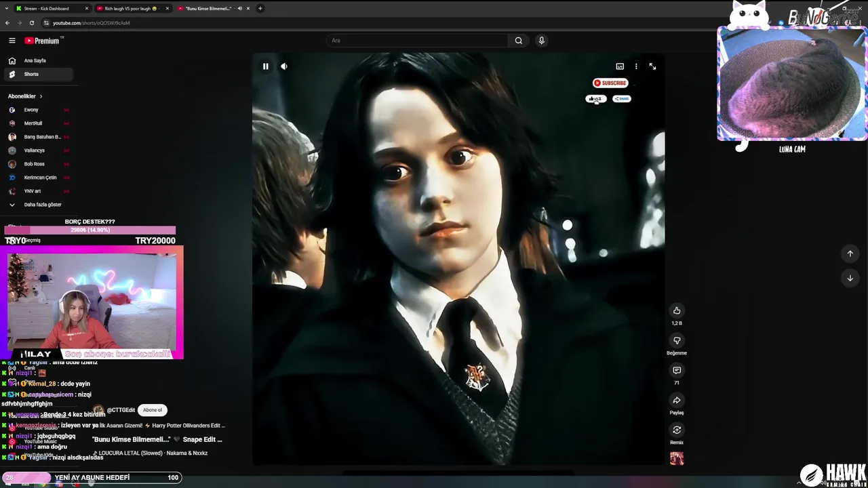Image resolution: width=868 pixels, height=488 pixels.
Task: Click the Paylaş share icon
Action: 677,400
